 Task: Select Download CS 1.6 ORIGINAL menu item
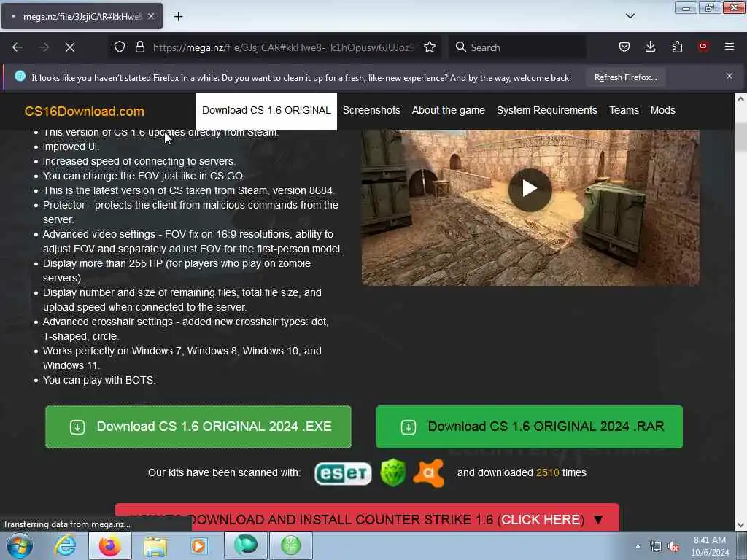click(x=266, y=111)
